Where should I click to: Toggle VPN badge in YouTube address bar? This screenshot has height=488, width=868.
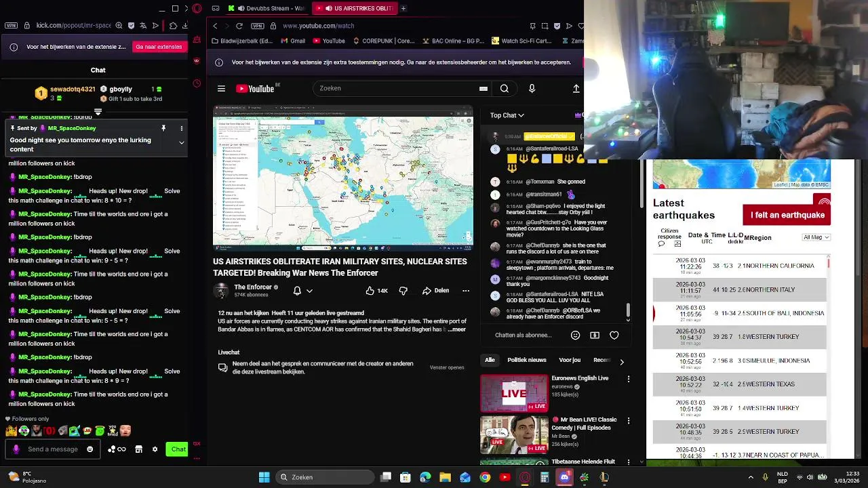coord(258,26)
